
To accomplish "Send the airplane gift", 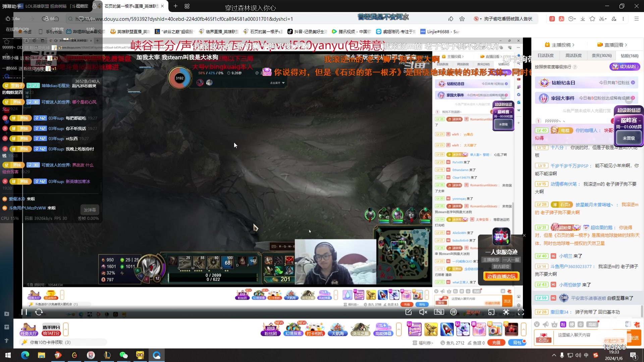I will 431,329.
